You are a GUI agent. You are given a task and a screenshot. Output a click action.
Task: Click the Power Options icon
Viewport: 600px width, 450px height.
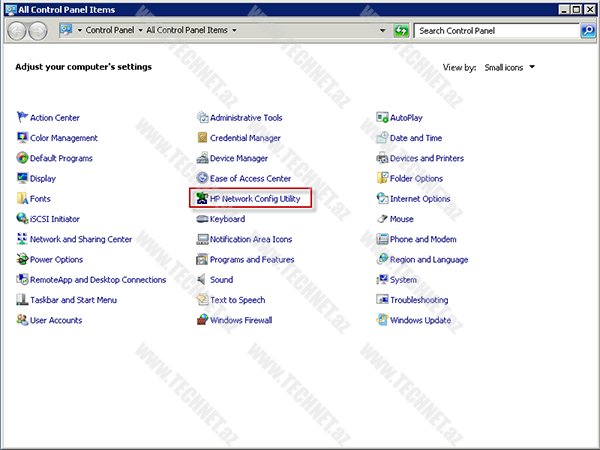(22, 259)
